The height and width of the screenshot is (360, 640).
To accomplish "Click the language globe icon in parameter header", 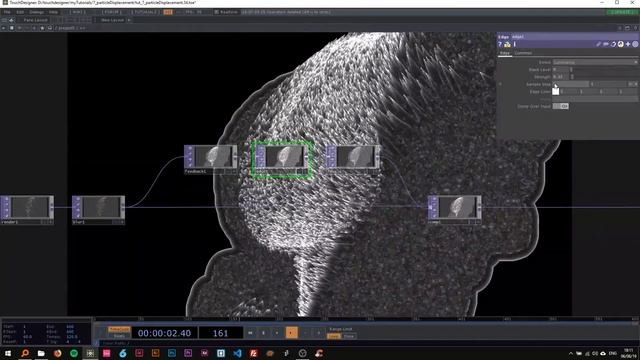I will point(620,44).
